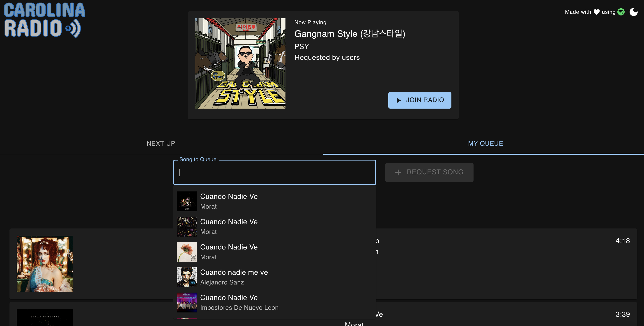
Task: Choose first Cuando Nadie Ve by Morat
Action: click(229, 201)
